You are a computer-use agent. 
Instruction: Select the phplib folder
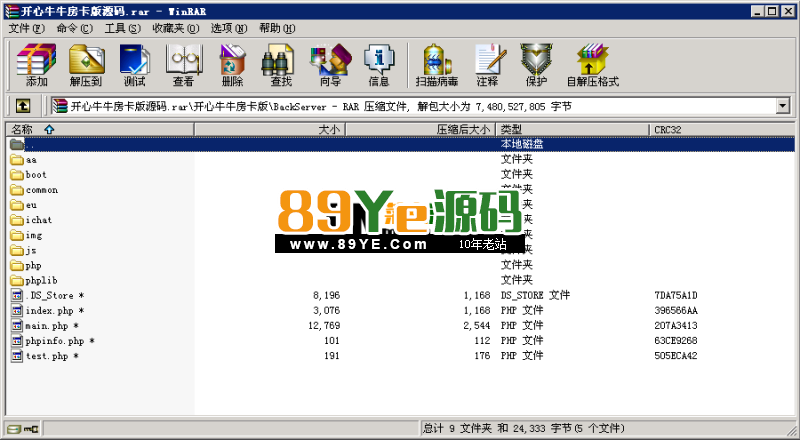(34, 280)
